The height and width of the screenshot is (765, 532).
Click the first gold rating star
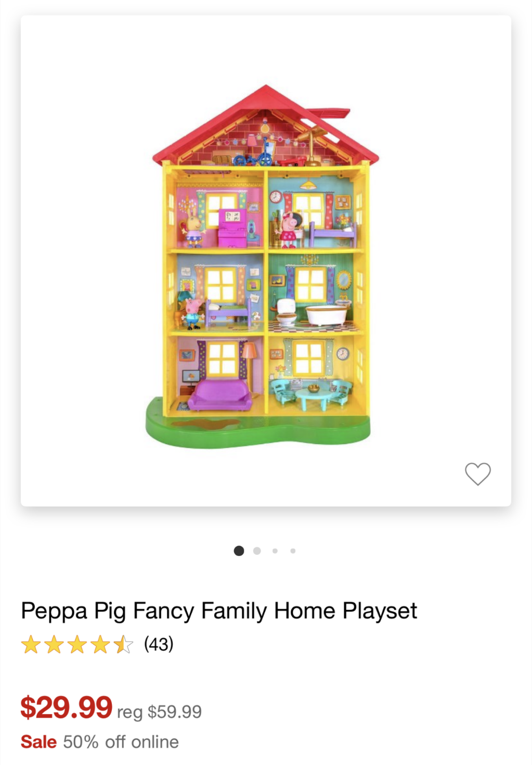pyautogui.click(x=31, y=644)
